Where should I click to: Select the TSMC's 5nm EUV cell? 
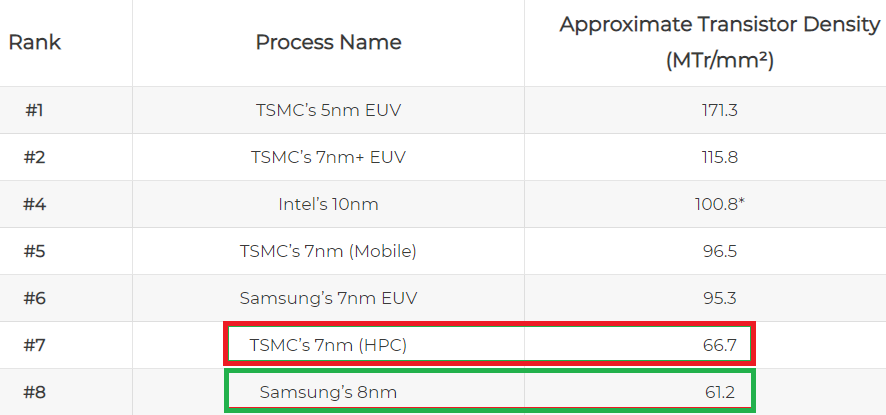tap(328, 110)
